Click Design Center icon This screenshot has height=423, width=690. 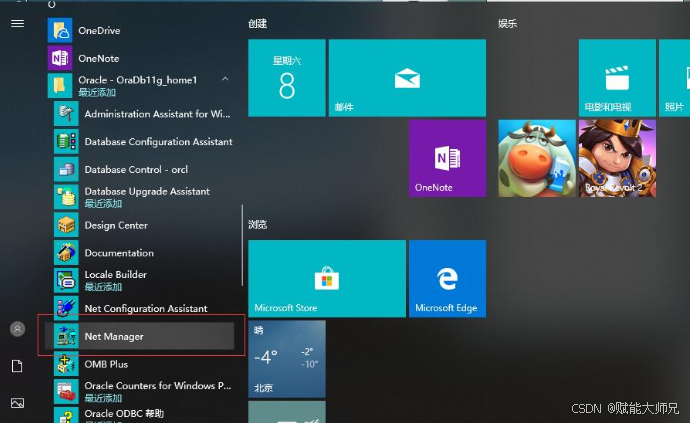(x=66, y=225)
